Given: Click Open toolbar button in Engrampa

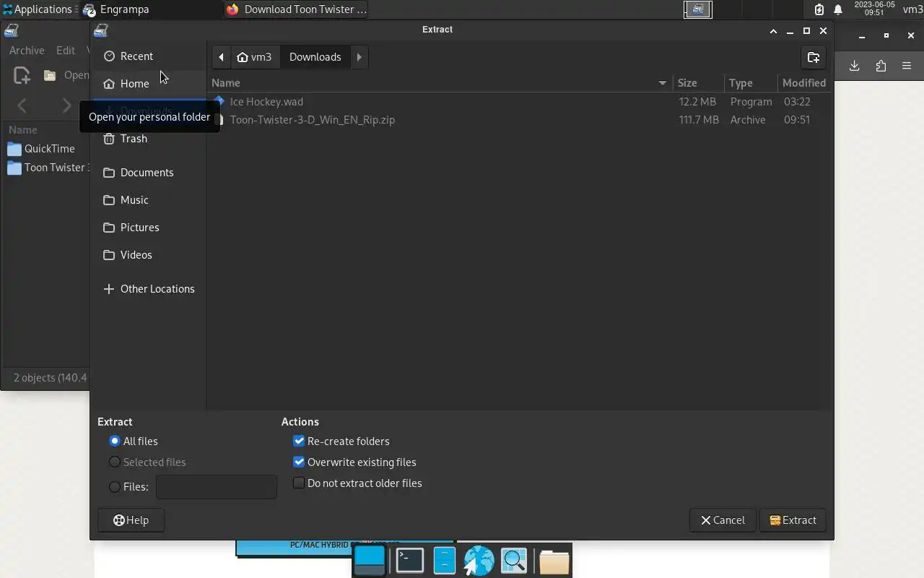Looking at the screenshot, I should (x=65, y=75).
